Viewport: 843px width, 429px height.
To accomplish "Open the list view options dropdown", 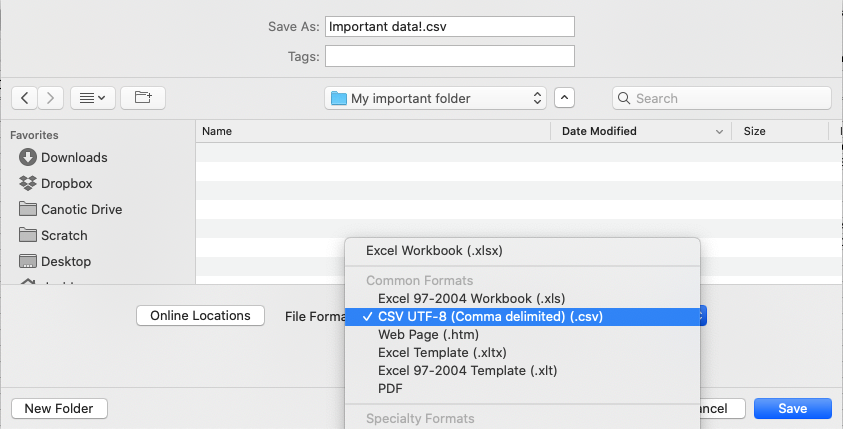I will (92, 98).
